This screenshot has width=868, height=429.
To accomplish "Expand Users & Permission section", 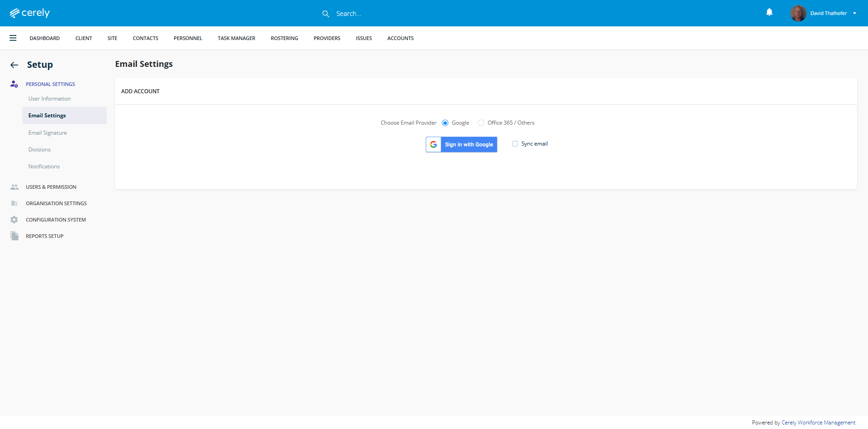I will click(51, 187).
